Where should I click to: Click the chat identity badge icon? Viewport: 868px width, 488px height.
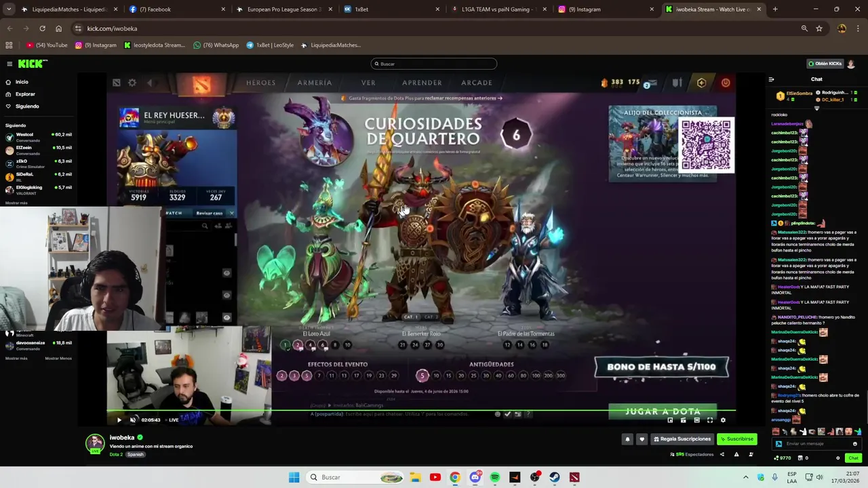pos(778,444)
